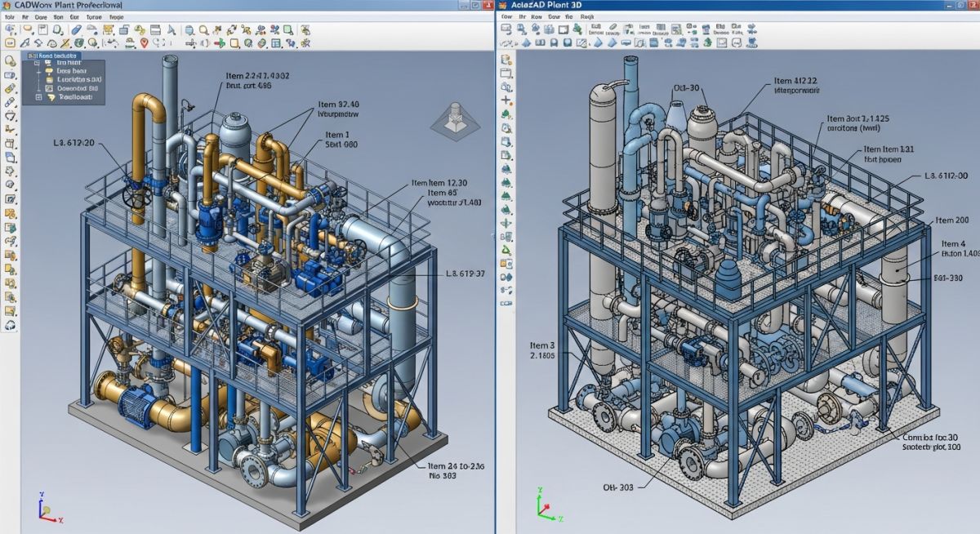This screenshot has width=980, height=534.
Task: Click the "Item 200" label in Plant 3D viewport
Action: click(x=951, y=220)
